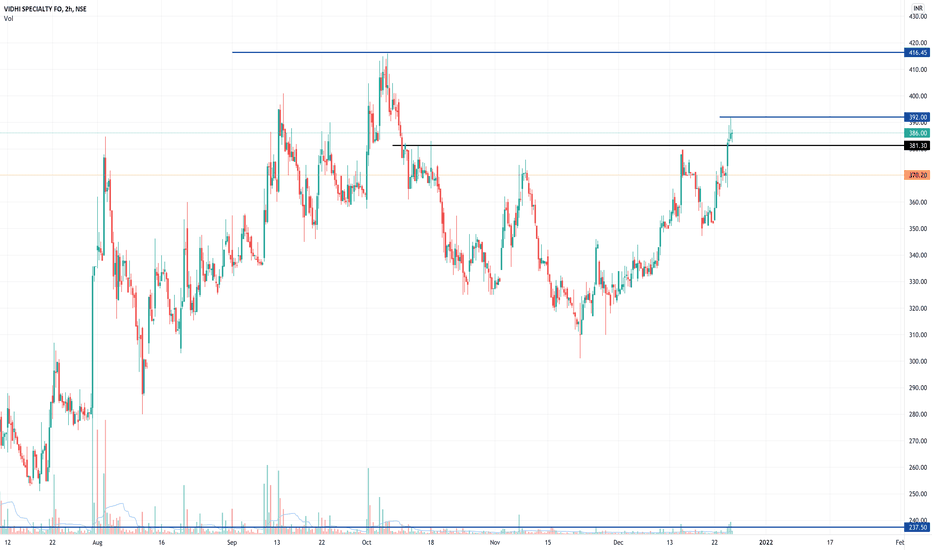Viewport: 932px width, 550px height.
Task: Click the orange 370.20 price label tag
Action: pos(917,175)
